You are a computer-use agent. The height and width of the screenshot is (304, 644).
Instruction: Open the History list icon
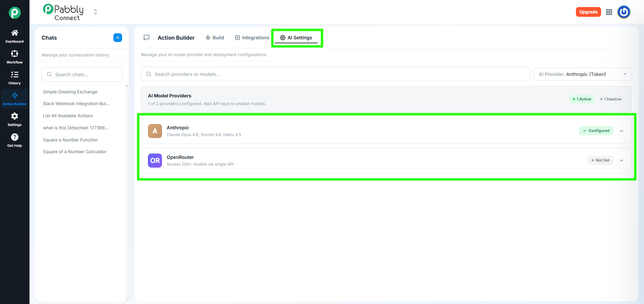click(x=14, y=75)
